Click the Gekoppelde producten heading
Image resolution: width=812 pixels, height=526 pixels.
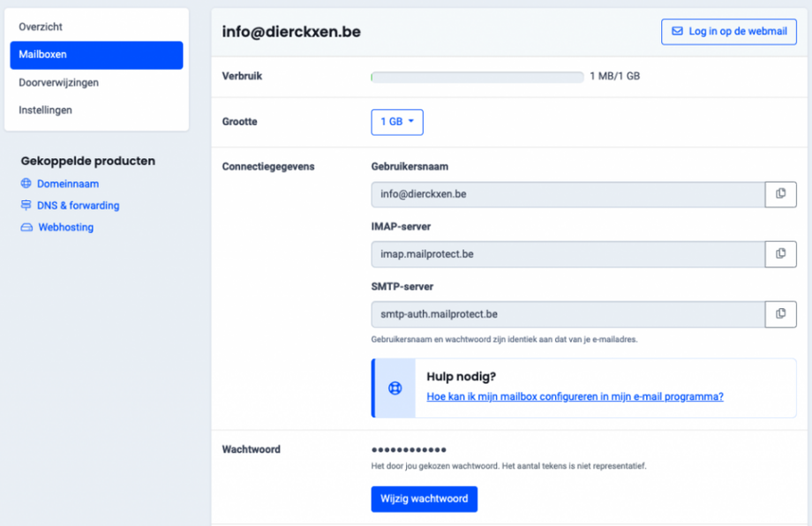88,161
